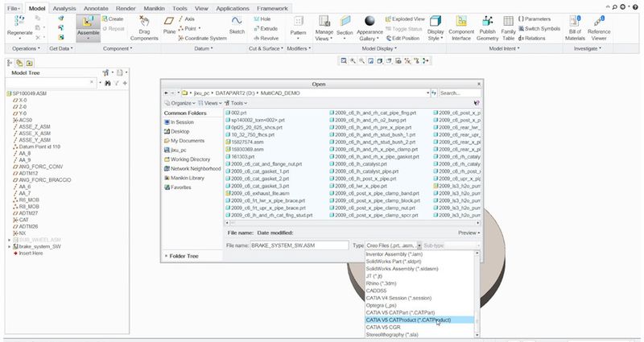Select the Revolve tool

pyautogui.click(x=266, y=38)
